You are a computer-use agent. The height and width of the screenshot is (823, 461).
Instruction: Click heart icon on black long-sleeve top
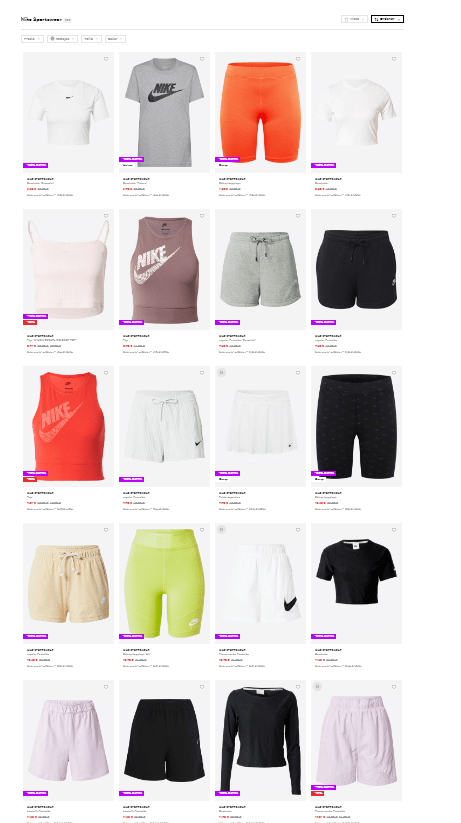pyautogui.click(x=298, y=687)
